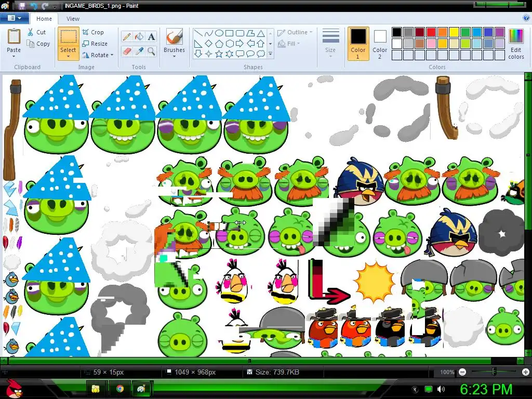This screenshot has height=399, width=532.
Task: Choose the Down arrow shape
Action: [x=198, y=54]
